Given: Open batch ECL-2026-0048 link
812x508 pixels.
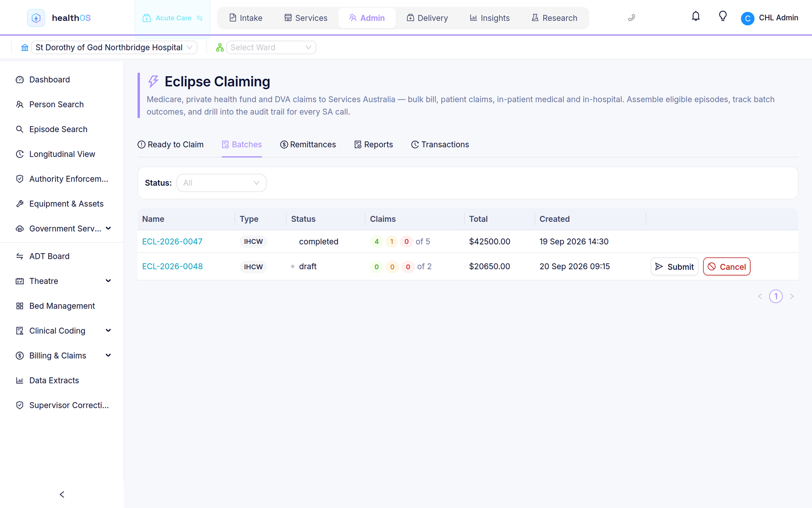Looking at the screenshot, I should pyautogui.click(x=172, y=267).
